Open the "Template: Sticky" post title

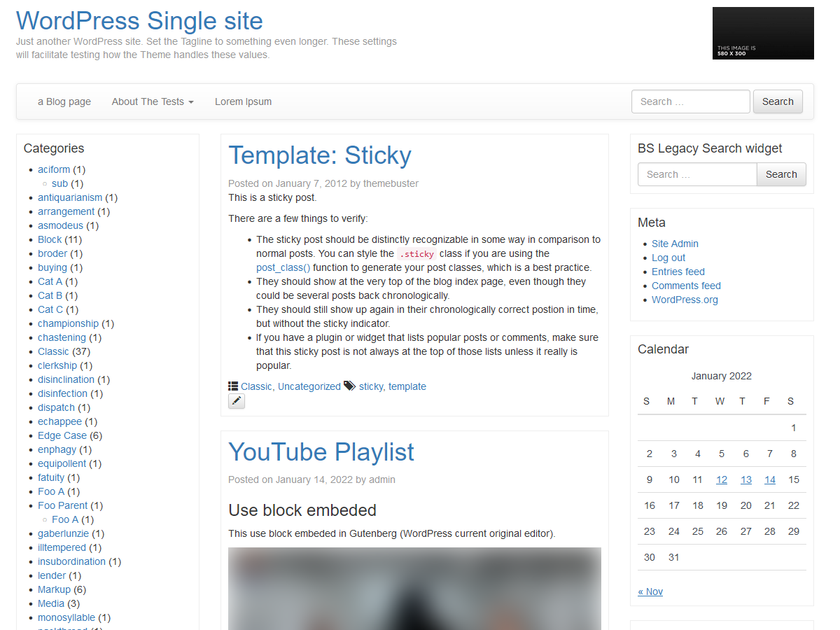320,155
